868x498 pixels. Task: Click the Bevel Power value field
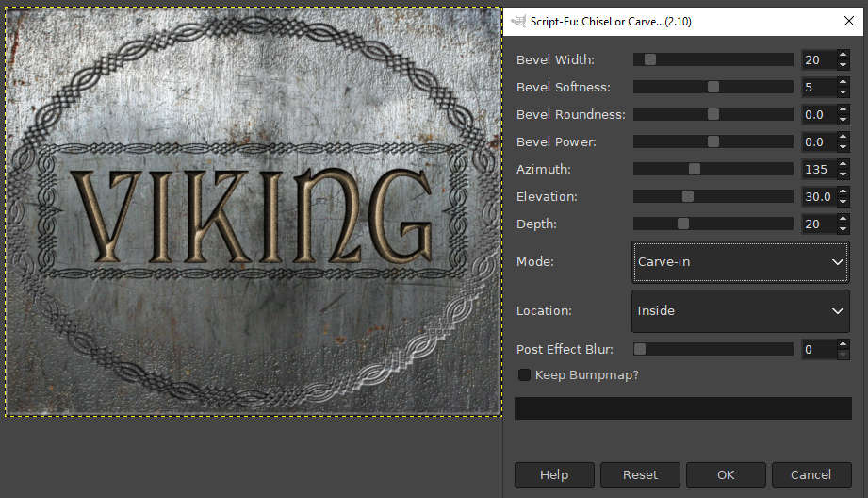coord(816,141)
